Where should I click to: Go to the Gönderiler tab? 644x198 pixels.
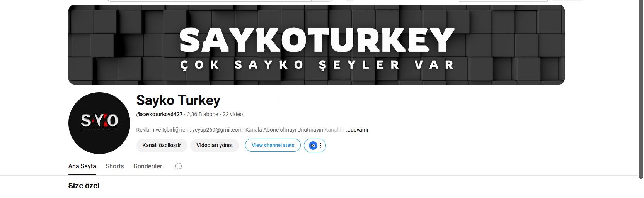pos(148,166)
